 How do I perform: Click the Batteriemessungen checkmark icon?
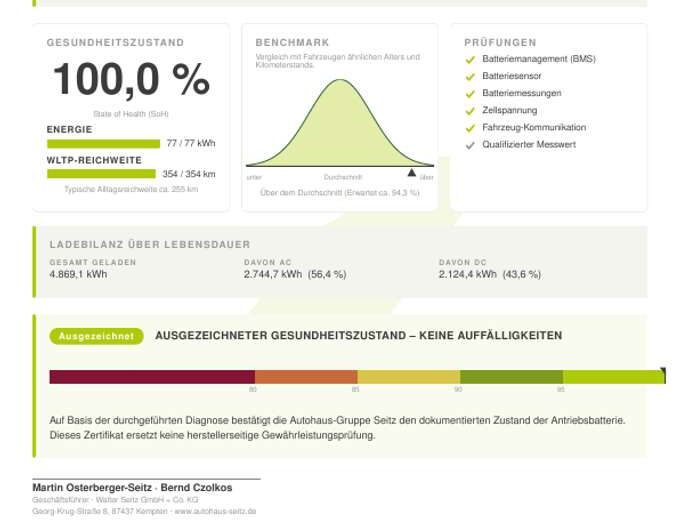click(x=470, y=94)
